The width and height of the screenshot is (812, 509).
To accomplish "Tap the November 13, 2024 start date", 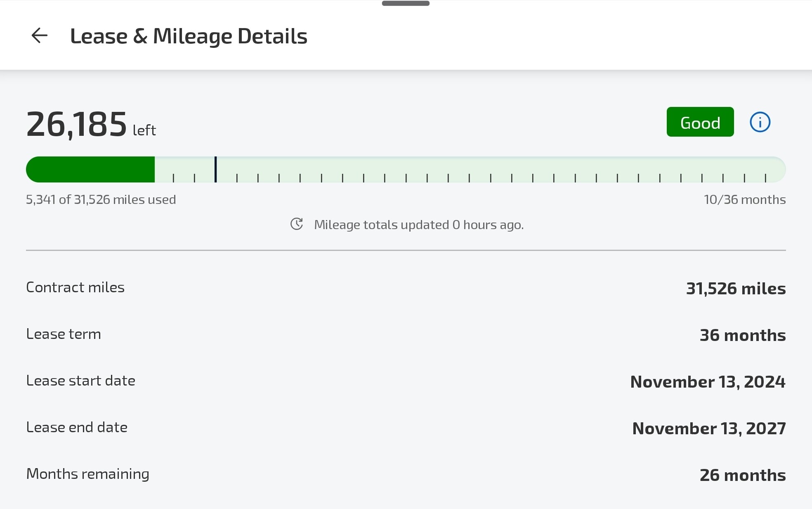I will 708,382.
